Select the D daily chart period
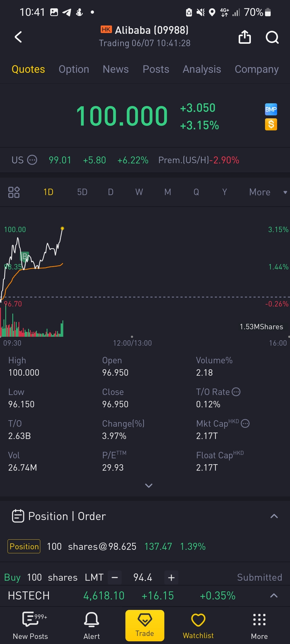This screenshot has height=644, width=290. [x=111, y=192]
